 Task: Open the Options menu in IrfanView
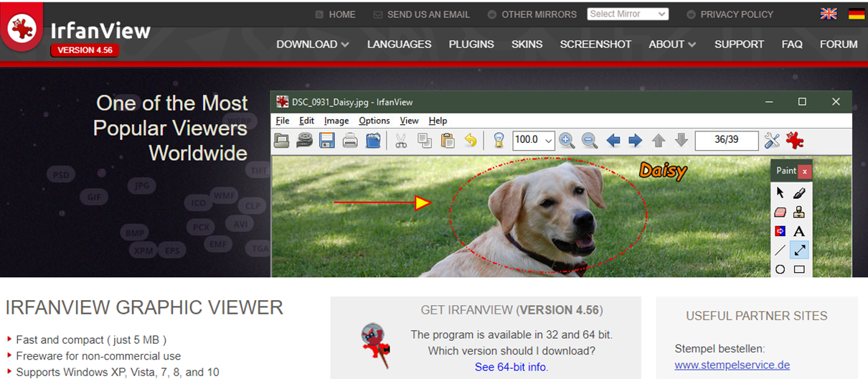click(374, 121)
